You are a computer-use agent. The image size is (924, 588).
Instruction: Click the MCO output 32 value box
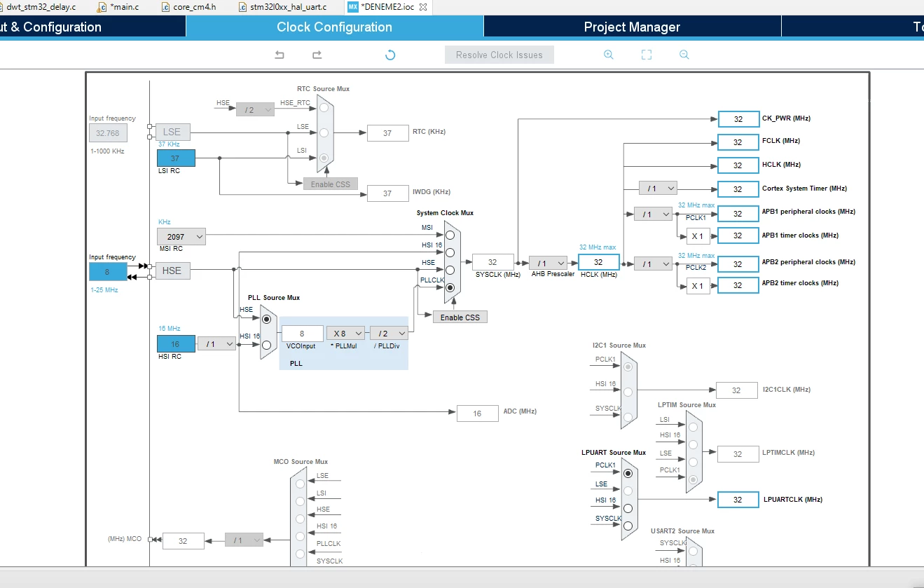pyautogui.click(x=184, y=541)
